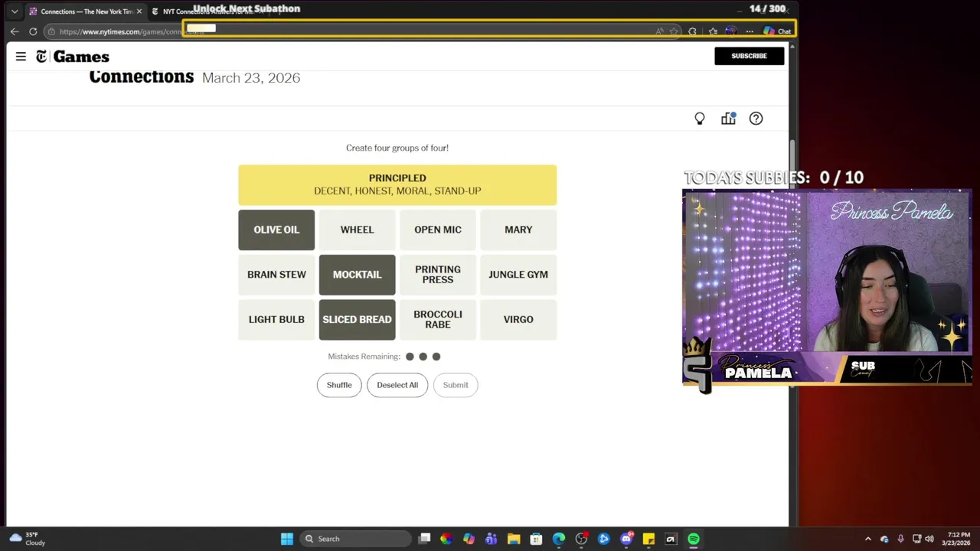The image size is (980, 551).
Task: Open Discord from taskbar
Action: (626, 539)
